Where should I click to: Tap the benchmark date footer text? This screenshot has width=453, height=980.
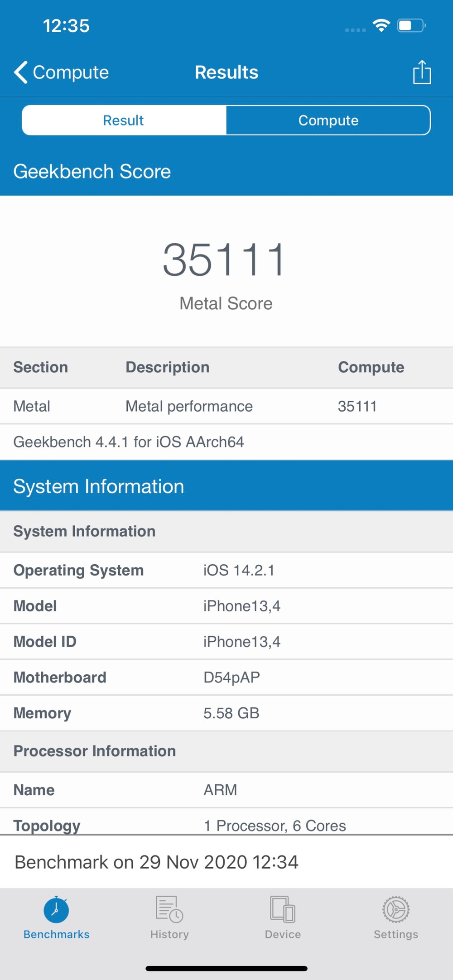(x=157, y=862)
